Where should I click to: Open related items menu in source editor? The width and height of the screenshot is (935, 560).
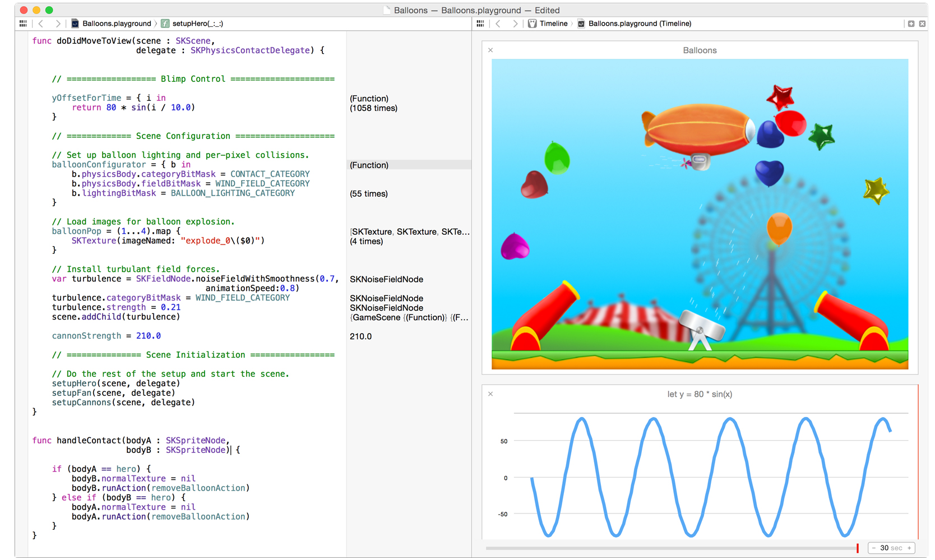23,24
